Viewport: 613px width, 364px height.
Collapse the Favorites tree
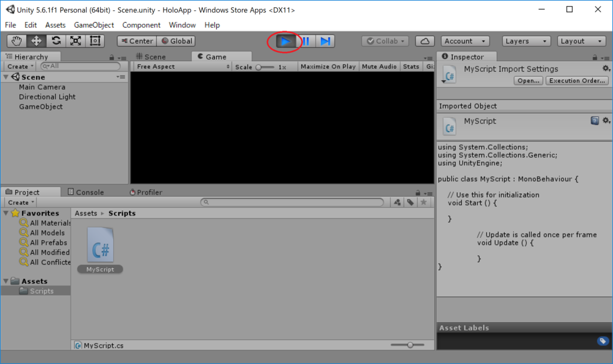(x=6, y=213)
